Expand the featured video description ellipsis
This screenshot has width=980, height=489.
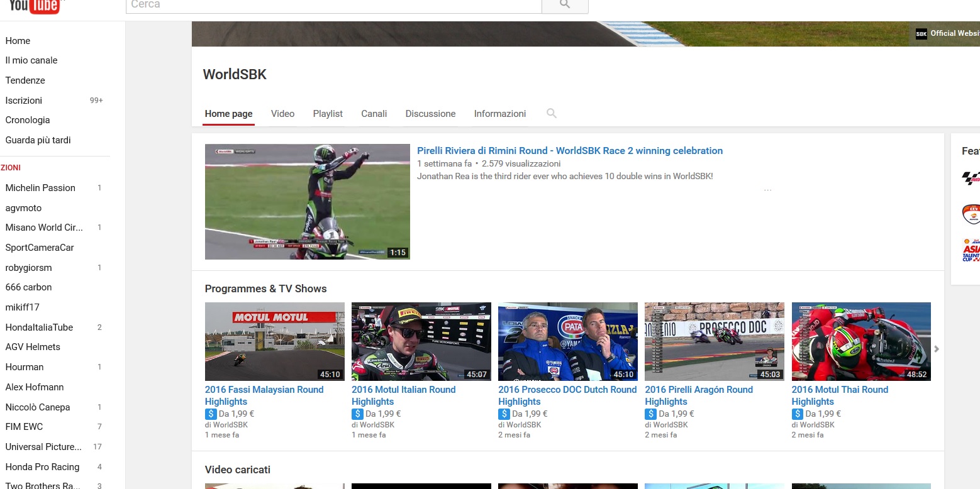click(x=767, y=189)
